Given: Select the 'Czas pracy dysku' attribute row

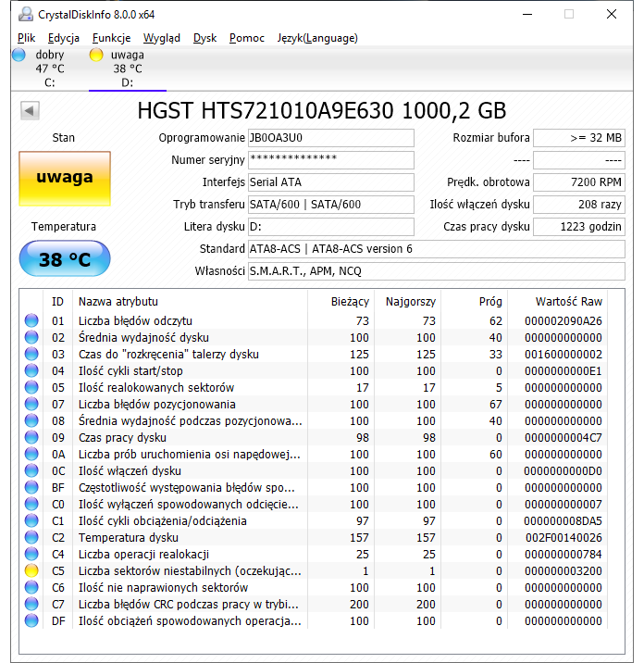Looking at the screenshot, I should pyautogui.click(x=185, y=438).
